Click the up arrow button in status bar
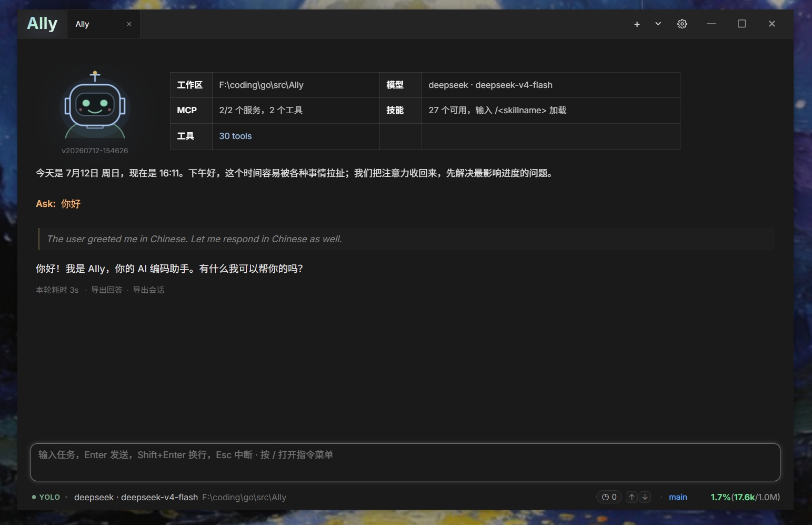 click(x=632, y=497)
